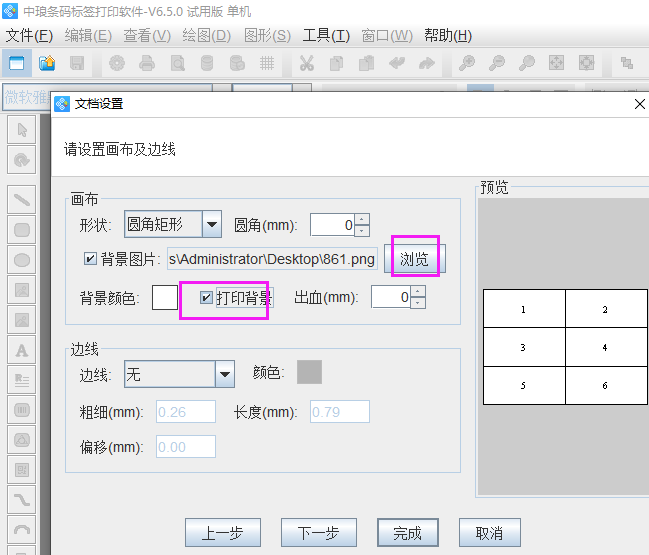
Task: Click the fit-to-window icon
Action: [556, 63]
